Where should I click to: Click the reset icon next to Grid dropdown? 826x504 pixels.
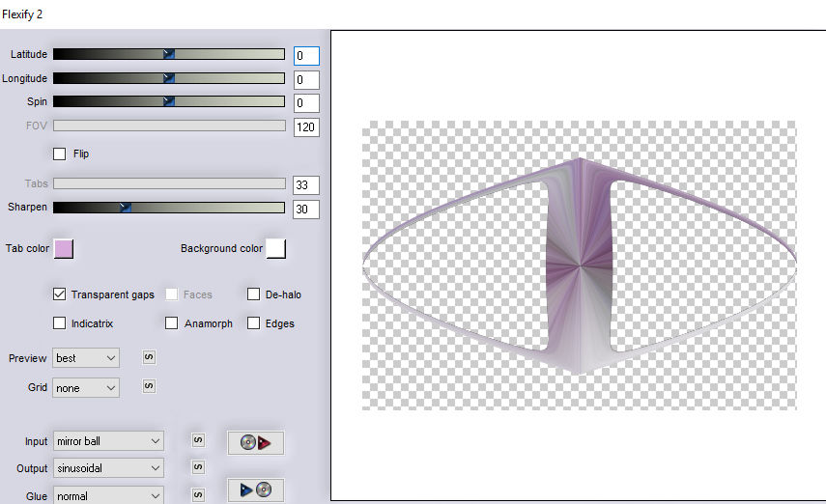[149, 386]
